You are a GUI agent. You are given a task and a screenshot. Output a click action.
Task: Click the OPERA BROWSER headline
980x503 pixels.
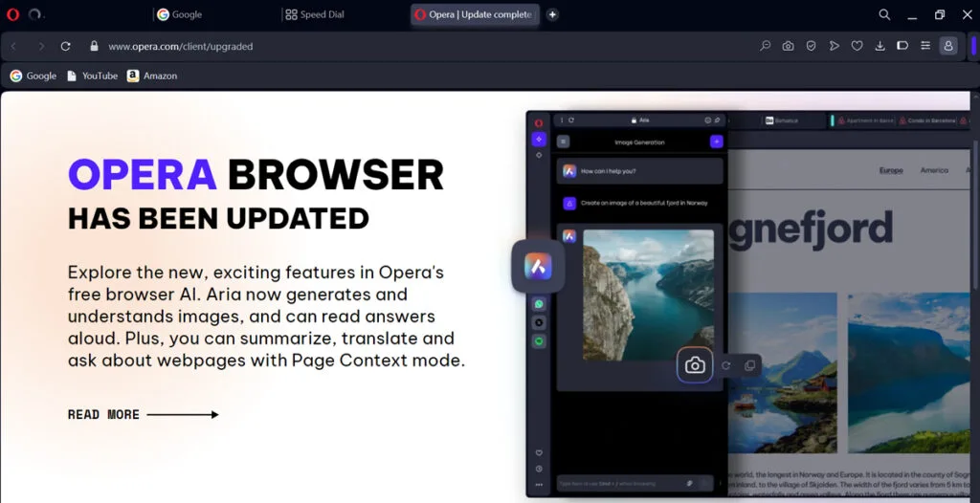click(x=256, y=174)
